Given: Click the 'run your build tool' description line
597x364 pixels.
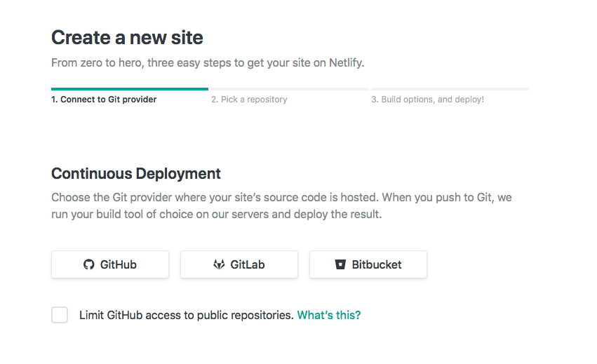Looking at the screenshot, I should coord(216,214).
